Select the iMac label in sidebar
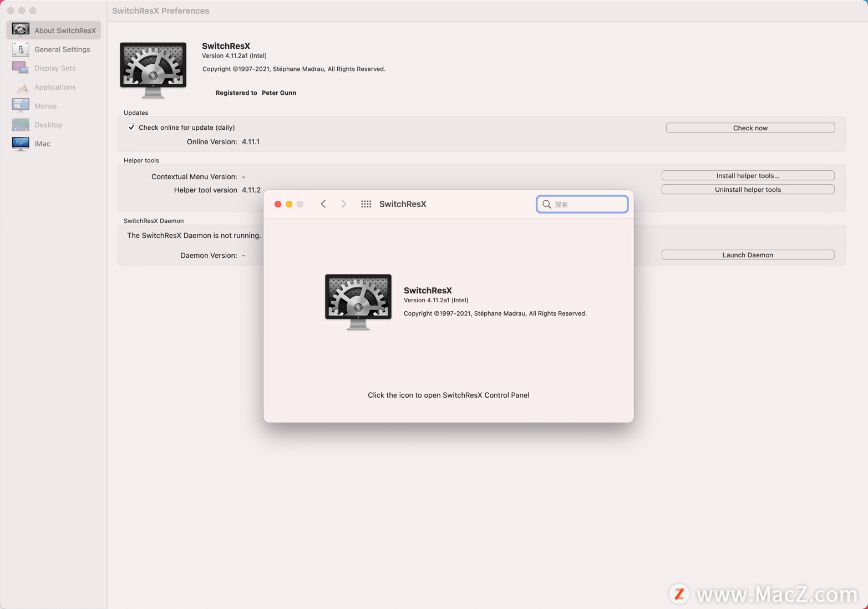868x609 pixels. coord(42,144)
